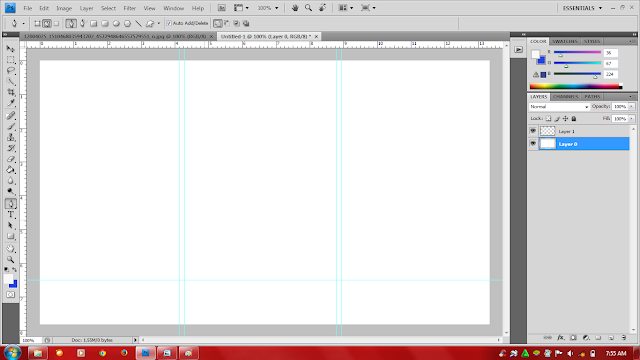This screenshot has width=640, height=360.
Task: Select the Pen tool in toolbox
Action: [x=11, y=204]
